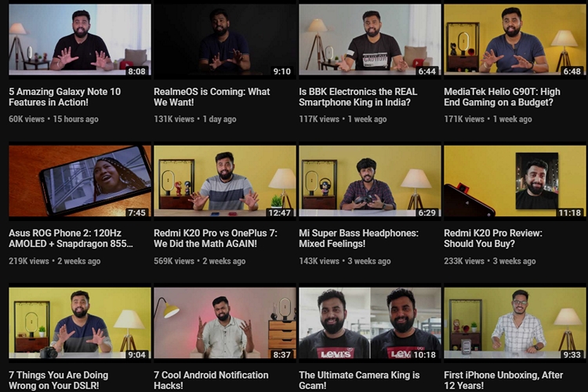Open the Mi Super Bass Headphones thumbnail
The width and height of the screenshot is (588, 392).
click(370, 181)
